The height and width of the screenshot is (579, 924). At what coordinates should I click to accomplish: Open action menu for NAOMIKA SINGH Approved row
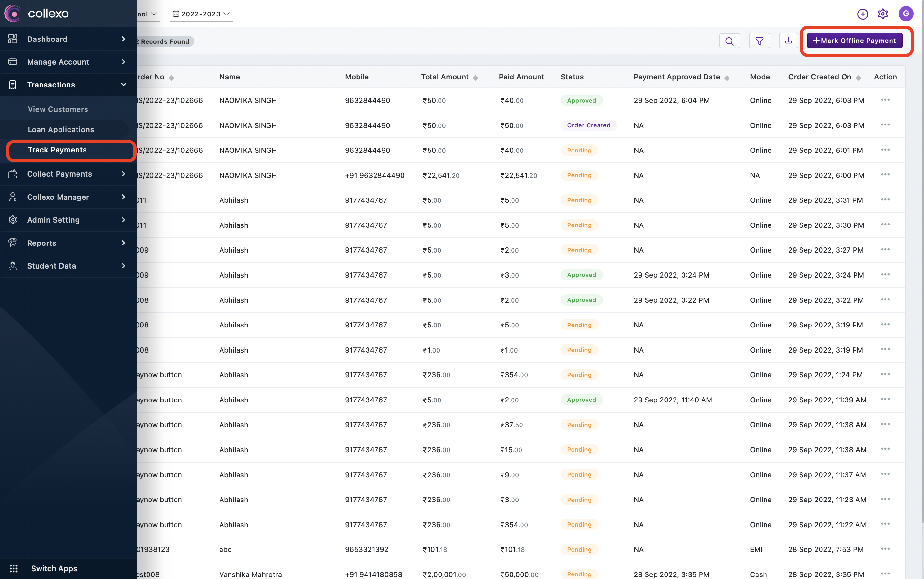tap(885, 100)
